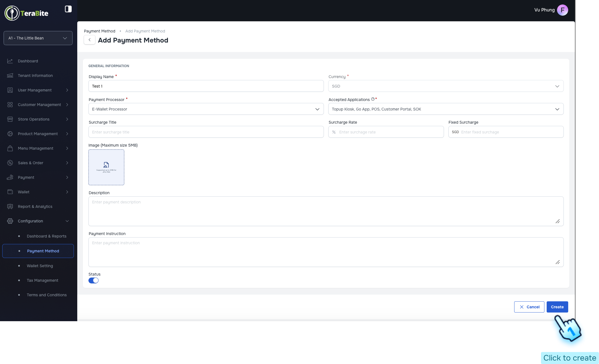This screenshot has height=364, width=599.
Task: Open the User Management section
Action: 34,90
